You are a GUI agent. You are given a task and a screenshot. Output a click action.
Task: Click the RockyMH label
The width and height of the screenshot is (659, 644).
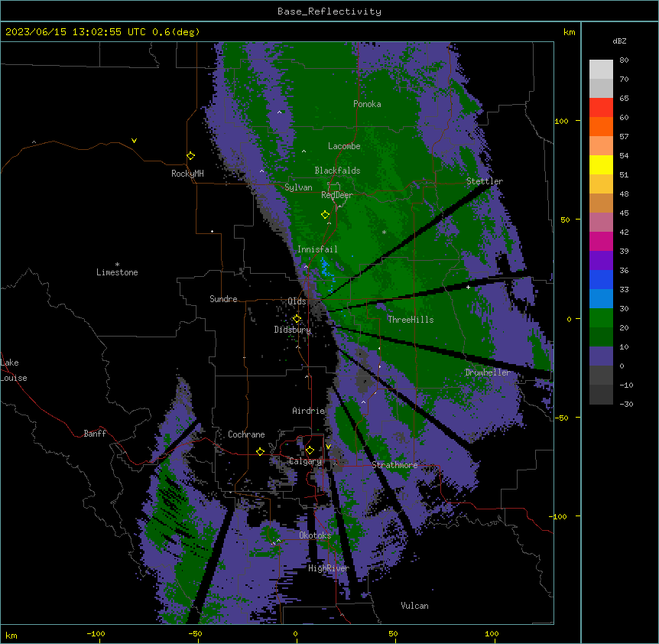(187, 174)
